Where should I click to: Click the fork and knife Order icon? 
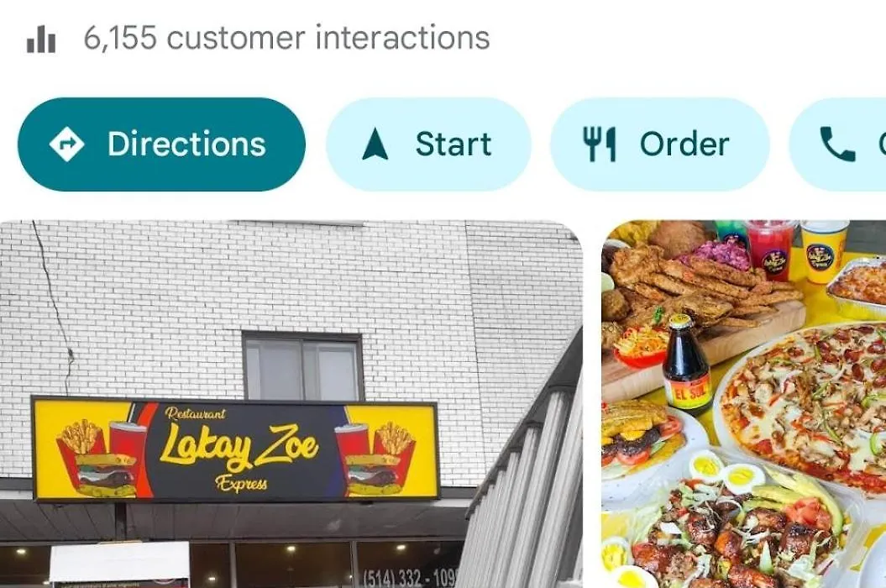tap(599, 144)
